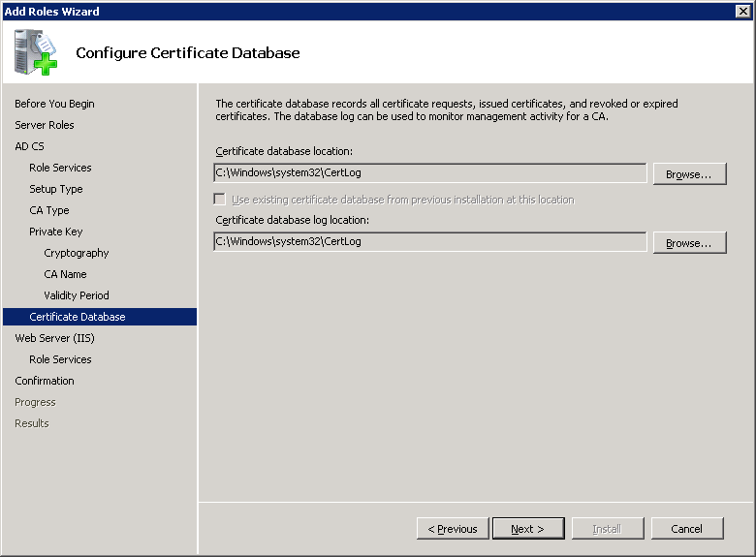Click the Add Roles Wizard title text
The height and width of the screenshot is (557, 756).
click(51, 11)
